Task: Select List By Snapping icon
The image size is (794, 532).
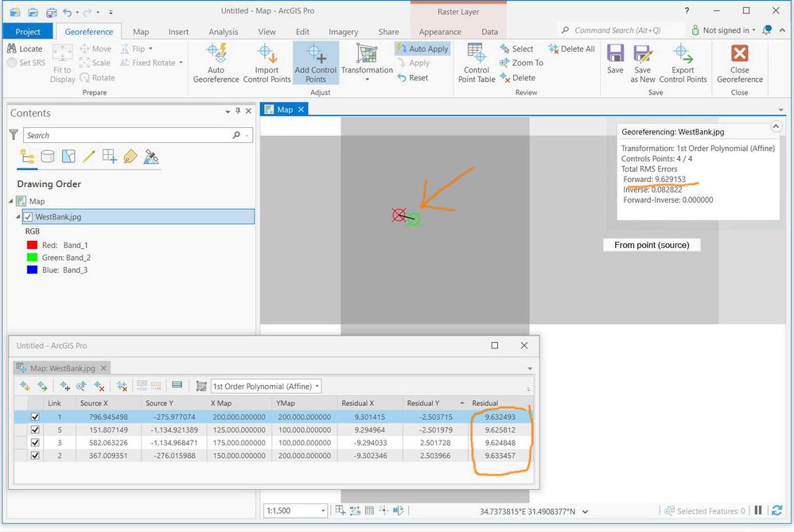Action: (109, 157)
